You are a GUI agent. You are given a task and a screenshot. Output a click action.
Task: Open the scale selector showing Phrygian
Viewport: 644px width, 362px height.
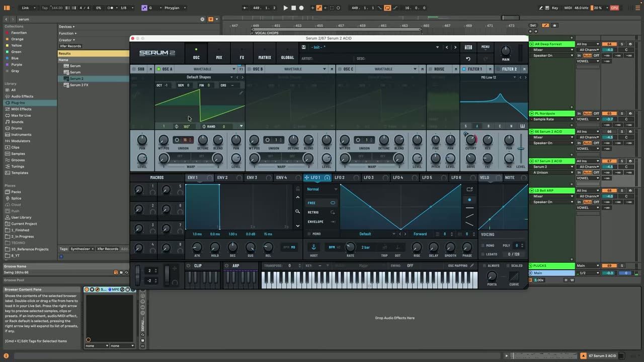click(x=176, y=8)
